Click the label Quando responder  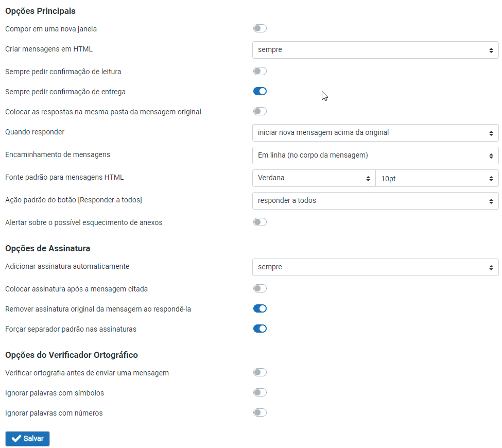[x=35, y=132]
